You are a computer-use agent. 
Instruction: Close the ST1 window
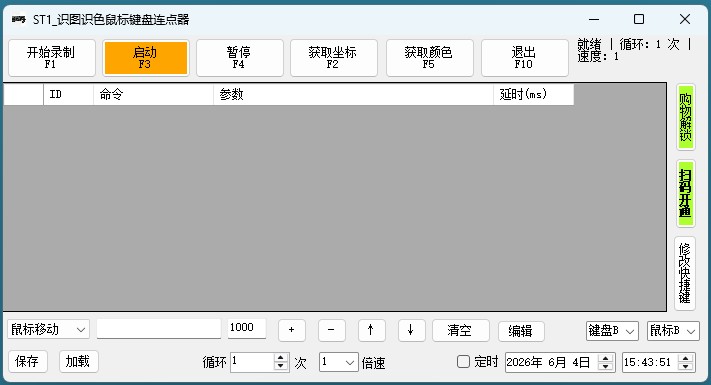coord(685,19)
